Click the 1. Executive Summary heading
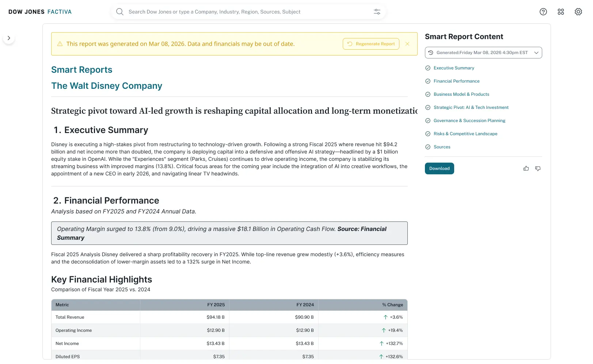This screenshot has width=593, height=364. coord(101,130)
